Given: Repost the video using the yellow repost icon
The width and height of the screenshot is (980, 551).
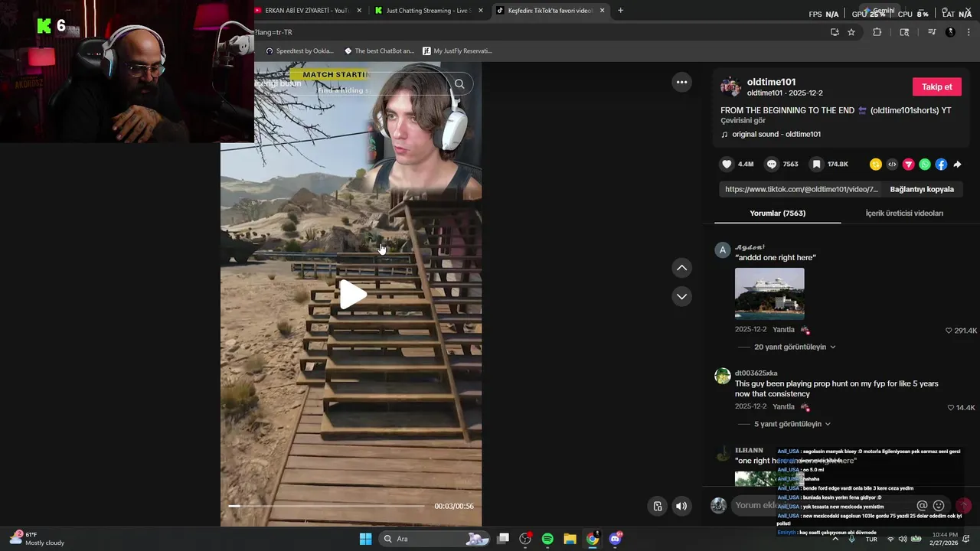Looking at the screenshot, I should [x=876, y=165].
